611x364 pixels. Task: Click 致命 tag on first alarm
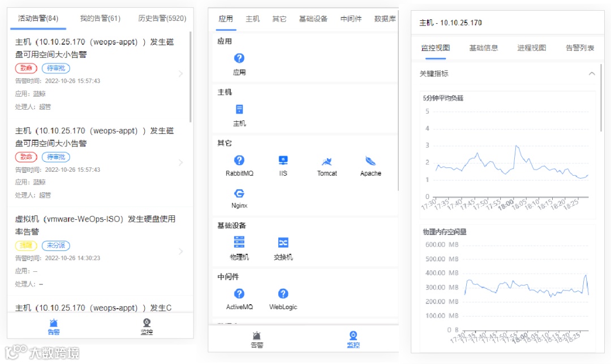(x=26, y=68)
